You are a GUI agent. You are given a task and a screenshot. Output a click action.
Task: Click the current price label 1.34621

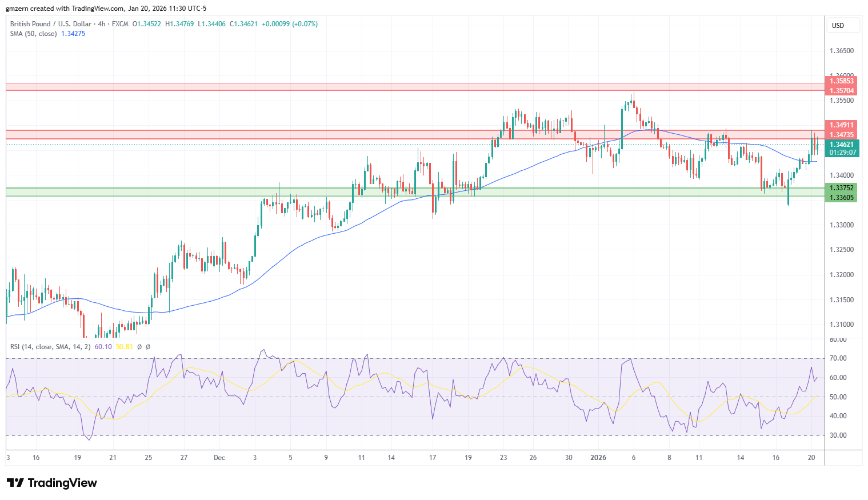tap(842, 145)
